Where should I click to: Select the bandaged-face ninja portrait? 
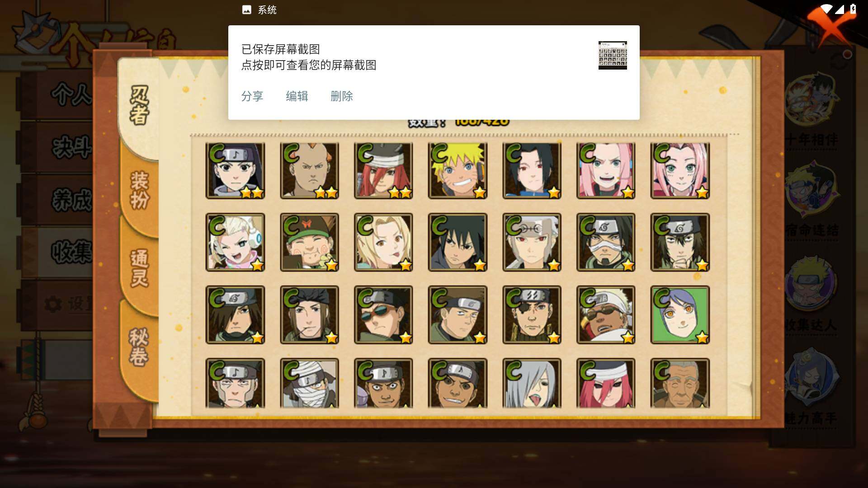point(309,383)
